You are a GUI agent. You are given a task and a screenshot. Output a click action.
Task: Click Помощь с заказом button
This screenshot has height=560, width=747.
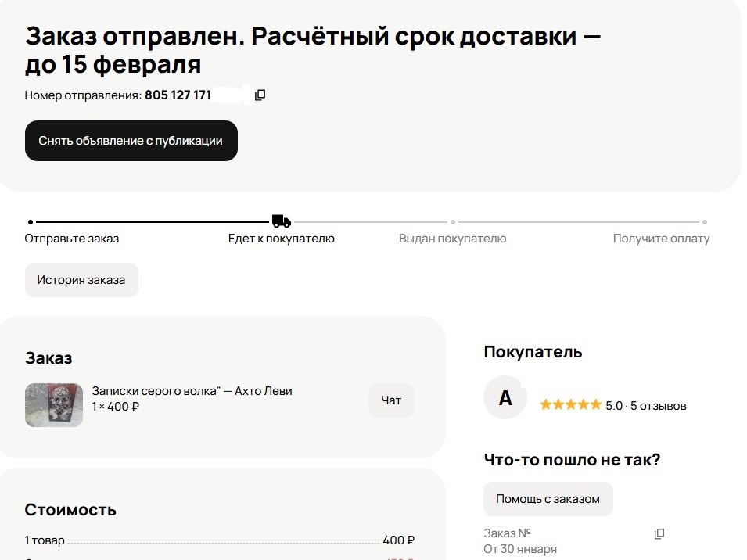tap(548, 499)
